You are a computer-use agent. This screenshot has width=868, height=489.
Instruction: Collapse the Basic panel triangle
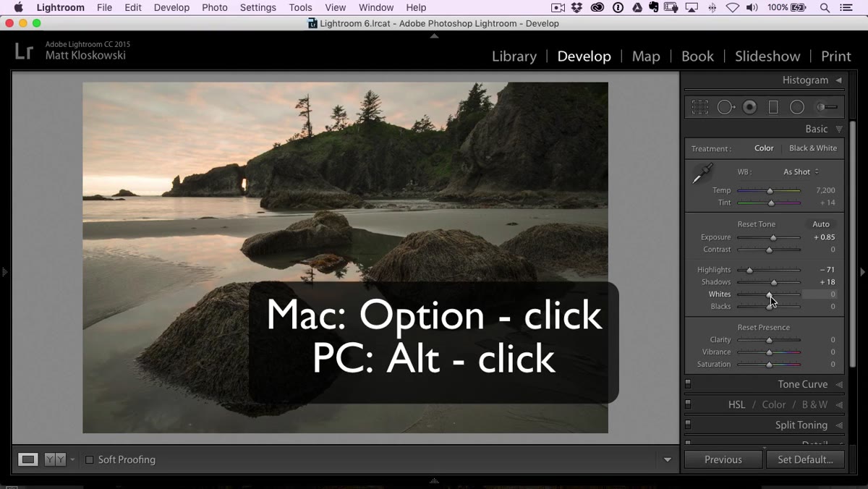click(x=839, y=129)
